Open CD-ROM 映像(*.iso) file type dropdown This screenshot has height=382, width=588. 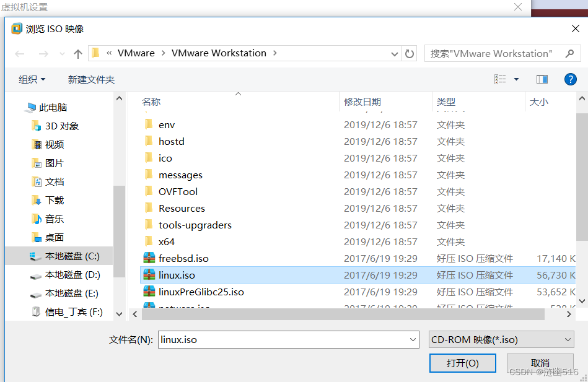click(x=501, y=340)
